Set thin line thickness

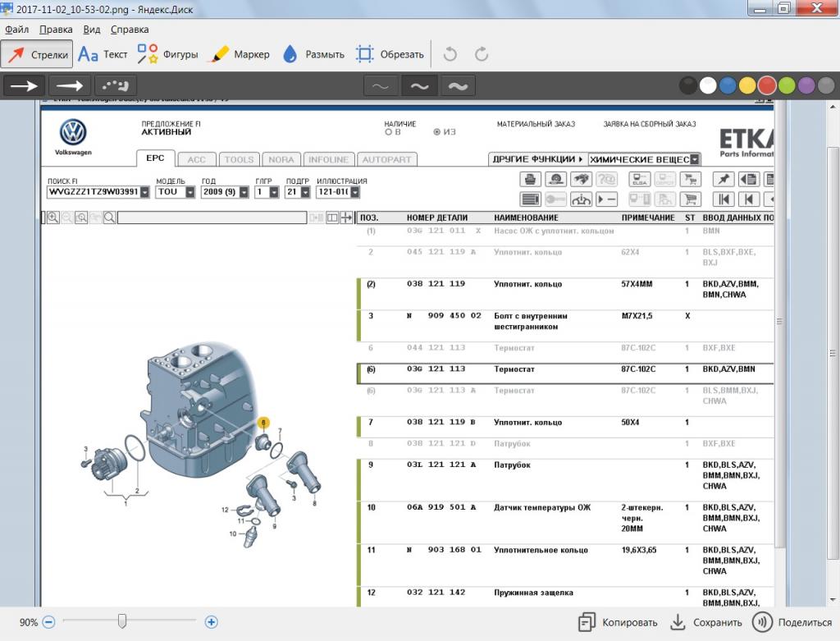[381, 86]
